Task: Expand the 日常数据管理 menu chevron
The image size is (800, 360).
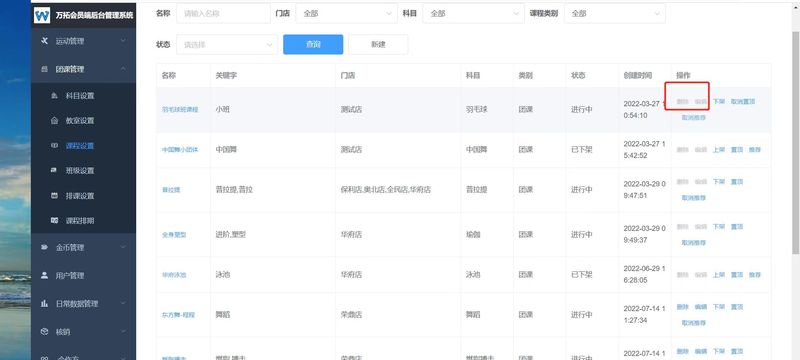Action: (123, 303)
